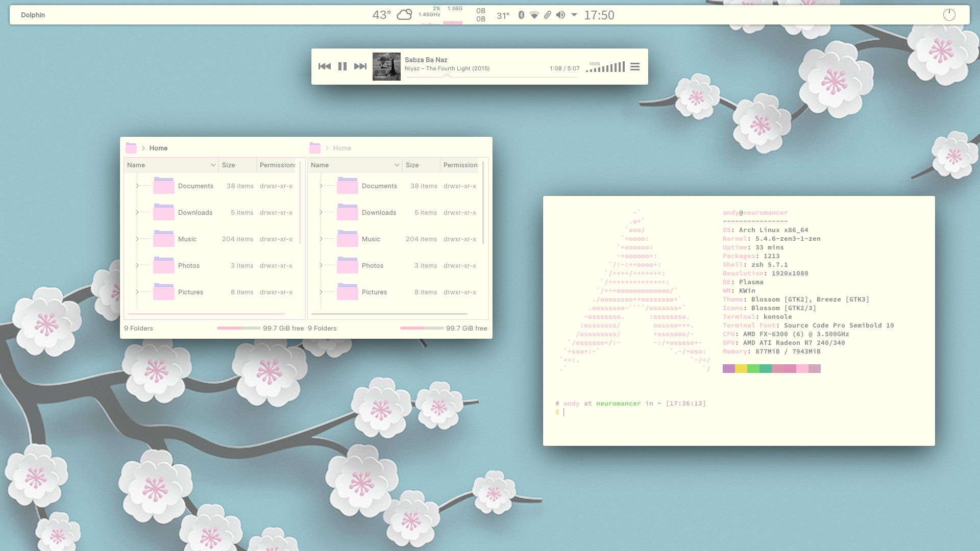
Task: Expand Documents folder in right pane
Action: coord(321,186)
